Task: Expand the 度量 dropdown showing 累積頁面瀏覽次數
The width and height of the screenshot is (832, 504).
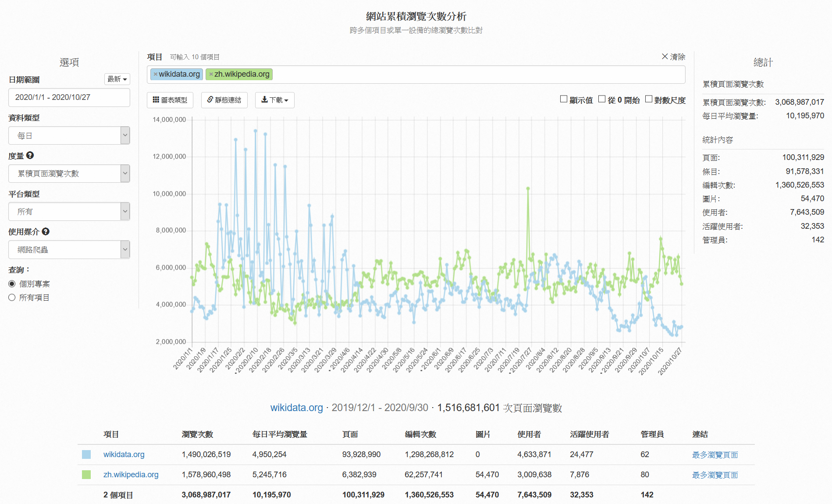Action: click(x=69, y=174)
